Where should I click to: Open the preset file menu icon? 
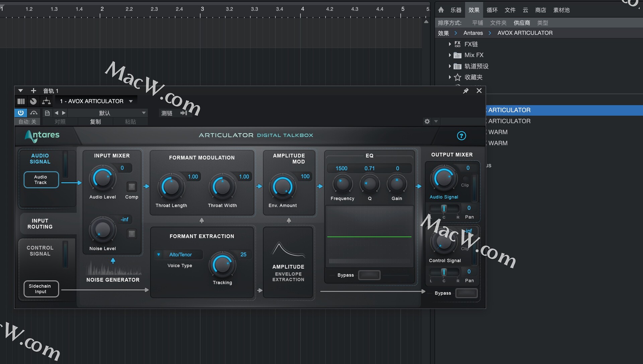coord(47,113)
